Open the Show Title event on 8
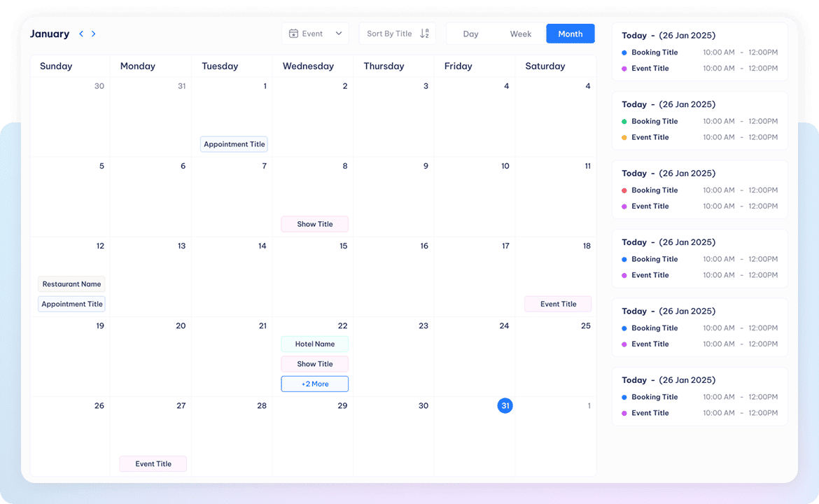The image size is (819, 504). [x=314, y=224]
